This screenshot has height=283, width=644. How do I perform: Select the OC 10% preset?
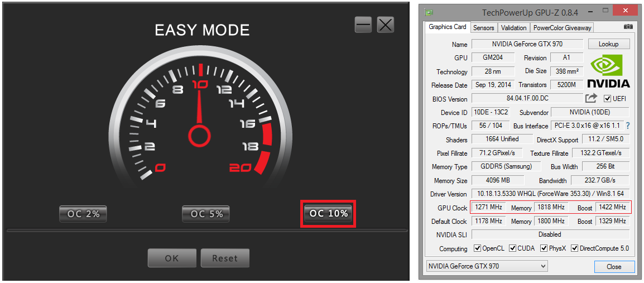pos(328,214)
